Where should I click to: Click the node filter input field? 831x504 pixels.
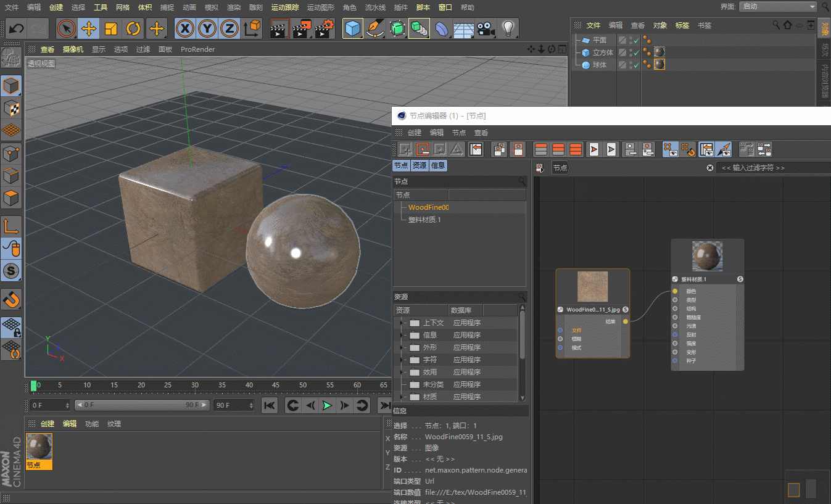coord(771,168)
